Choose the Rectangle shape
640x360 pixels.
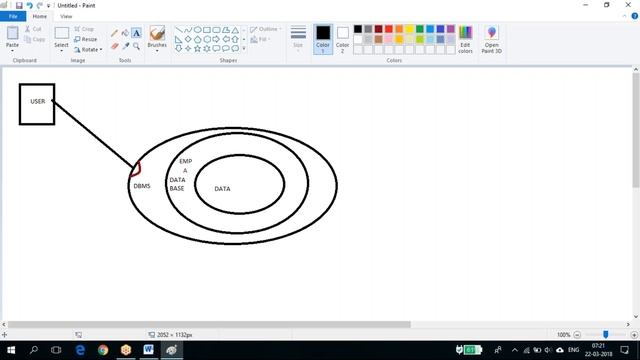click(x=207, y=30)
